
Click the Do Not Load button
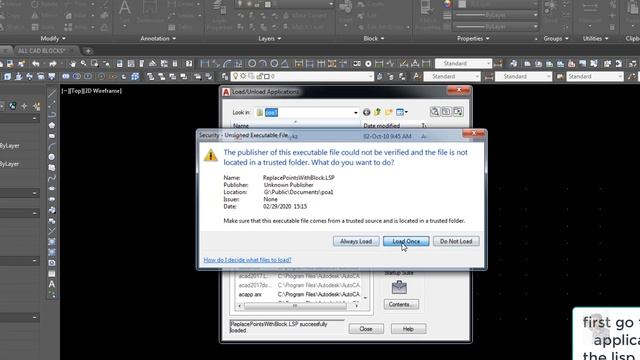pyautogui.click(x=456, y=241)
